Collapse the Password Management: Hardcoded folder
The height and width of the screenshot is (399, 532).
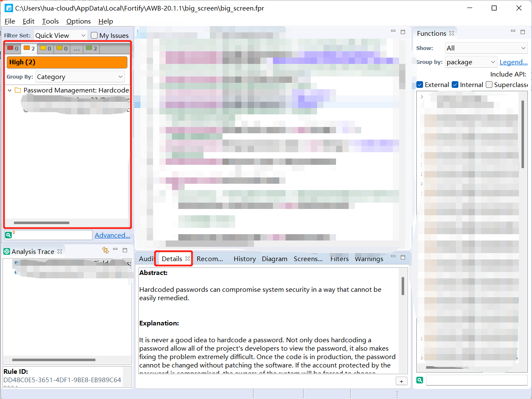point(9,90)
